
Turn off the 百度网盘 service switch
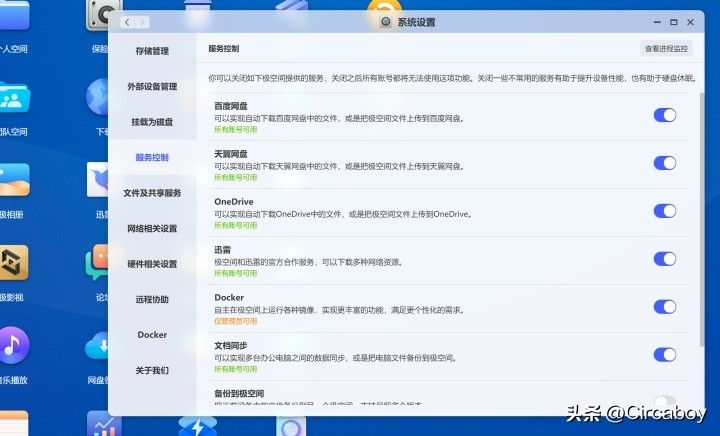pos(665,115)
